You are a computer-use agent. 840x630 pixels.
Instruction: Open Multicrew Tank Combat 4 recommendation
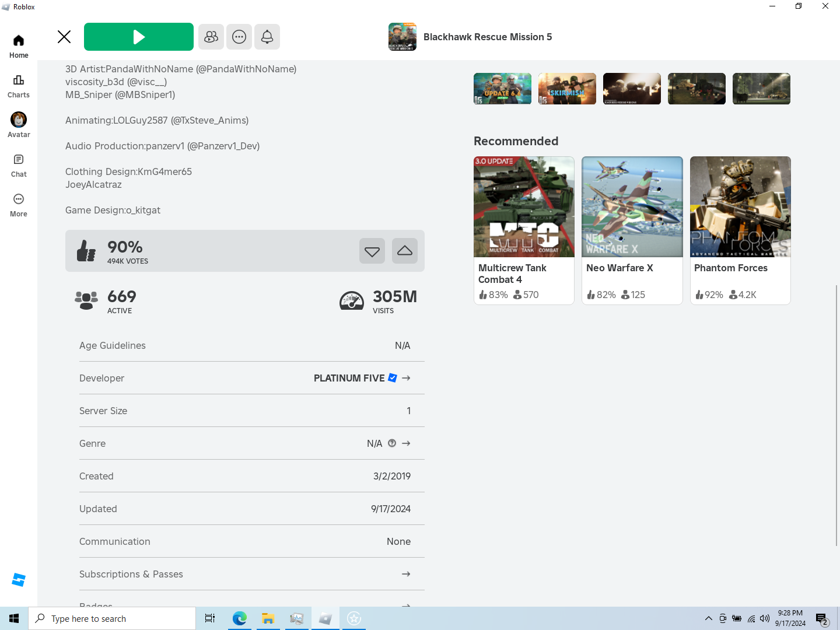524,230
